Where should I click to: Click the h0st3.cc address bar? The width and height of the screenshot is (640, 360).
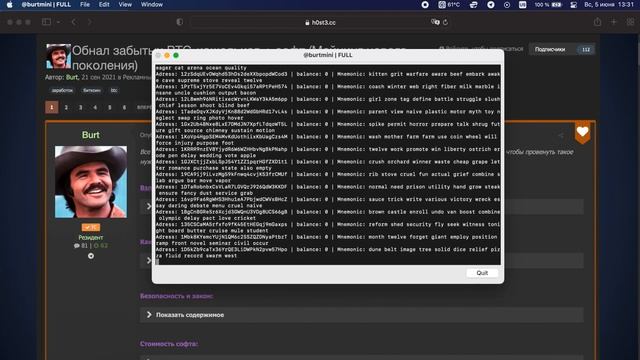click(320, 22)
